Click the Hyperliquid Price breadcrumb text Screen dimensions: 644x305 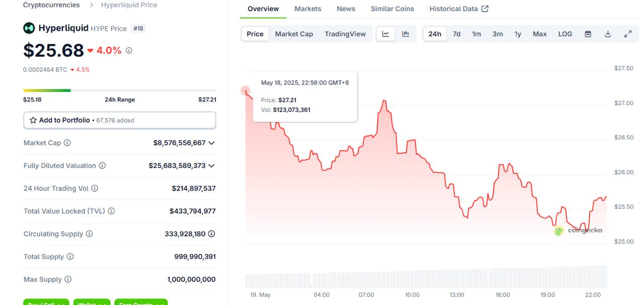[129, 5]
